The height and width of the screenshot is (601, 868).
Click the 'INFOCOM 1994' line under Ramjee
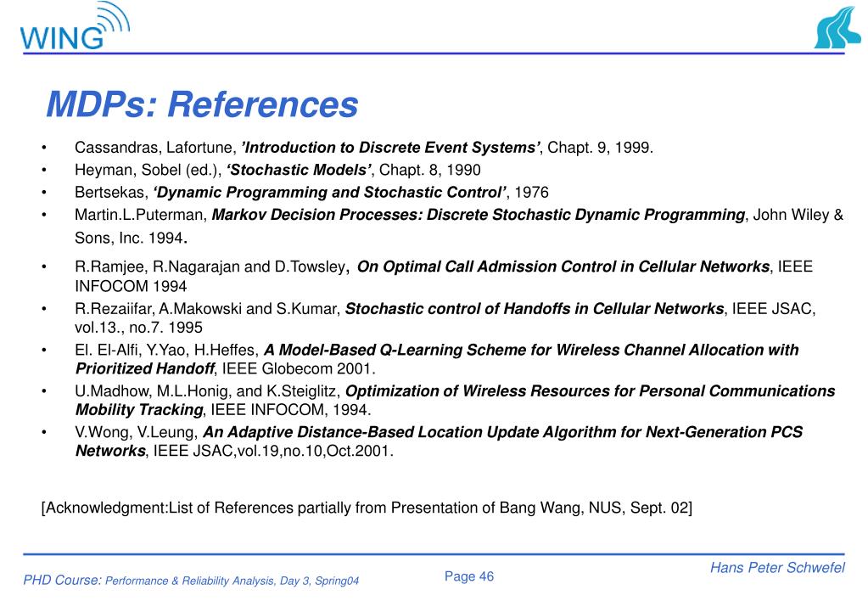[x=131, y=286]
